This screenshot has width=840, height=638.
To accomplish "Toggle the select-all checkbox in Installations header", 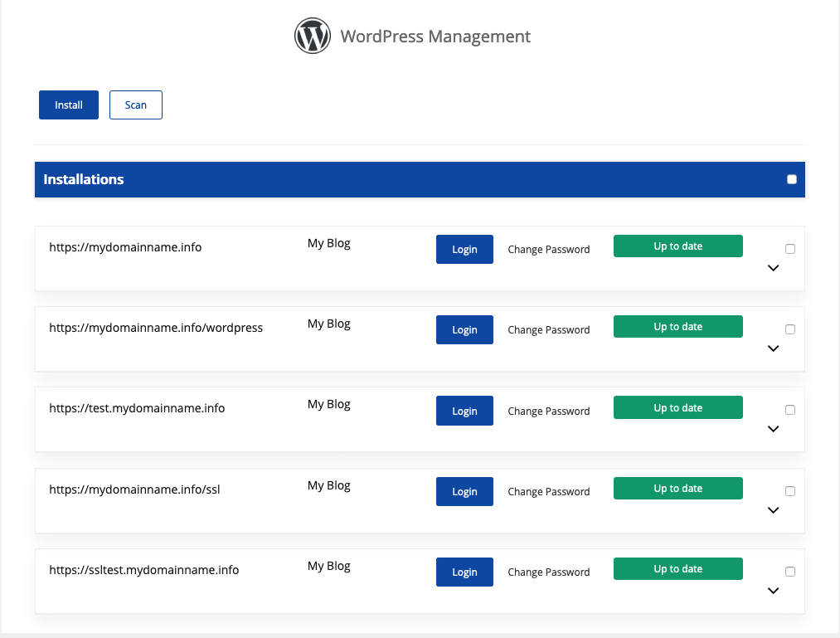I will pos(791,179).
